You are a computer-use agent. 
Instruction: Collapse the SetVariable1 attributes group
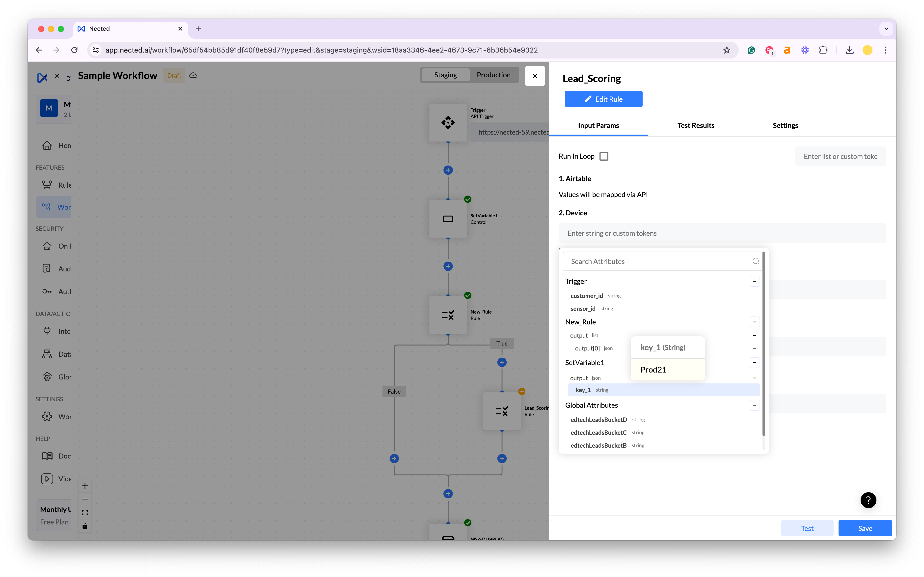point(754,363)
